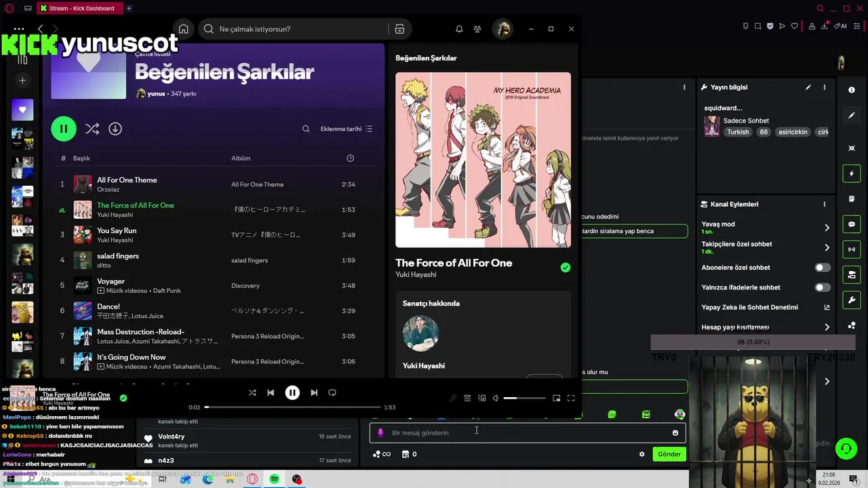Open Spotify notifications bell

tap(459, 29)
